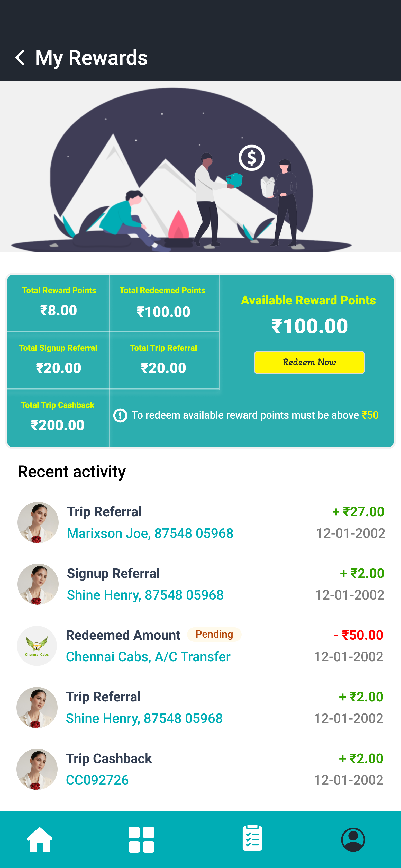
Task: Open the Trip Cashback CC092726 code
Action: pos(97,780)
